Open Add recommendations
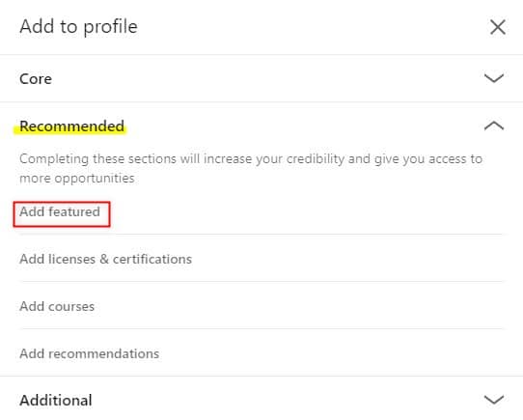The image size is (523, 420). click(x=90, y=353)
